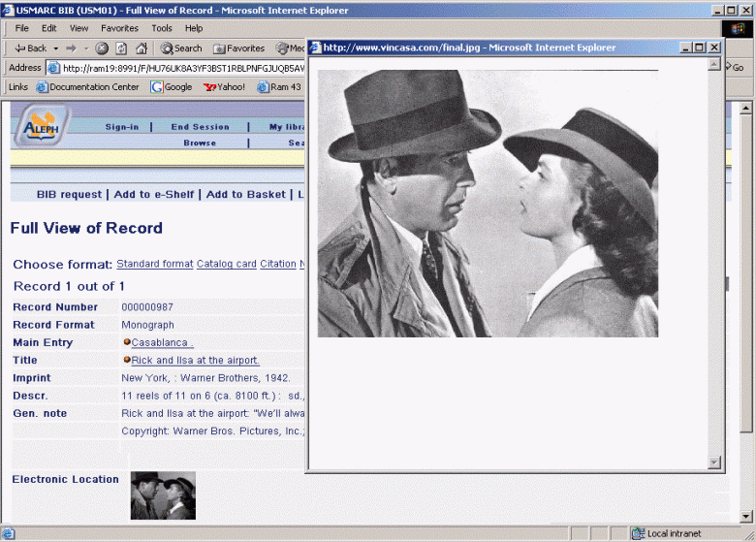Go to the Home page icon
756x542 pixels.
pos(142,48)
